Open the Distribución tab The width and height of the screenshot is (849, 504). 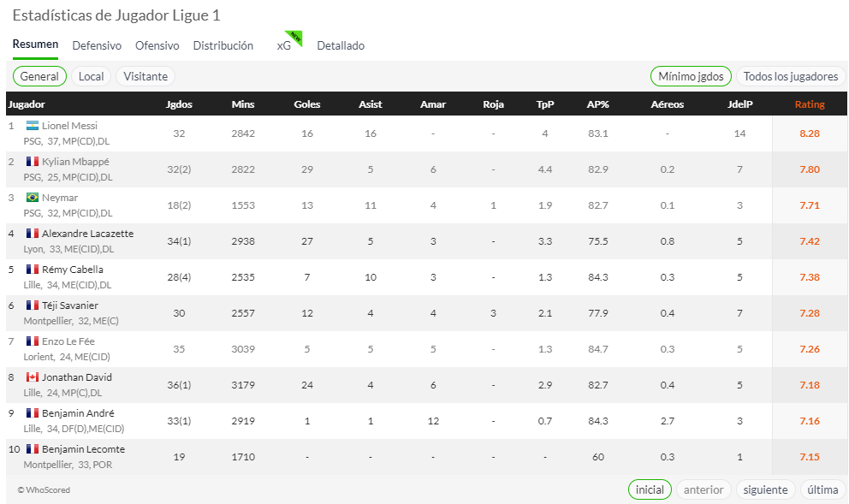[223, 45]
